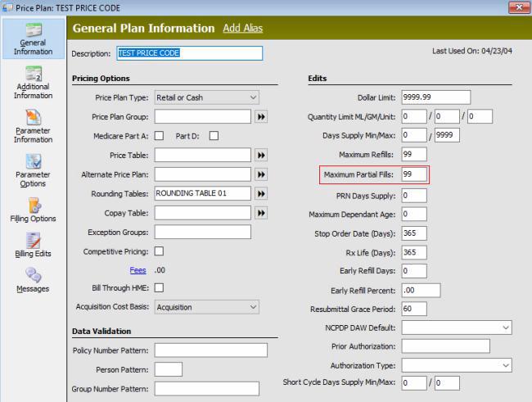Click the Price Table input field
The image size is (532, 402).
coord(203,156)
